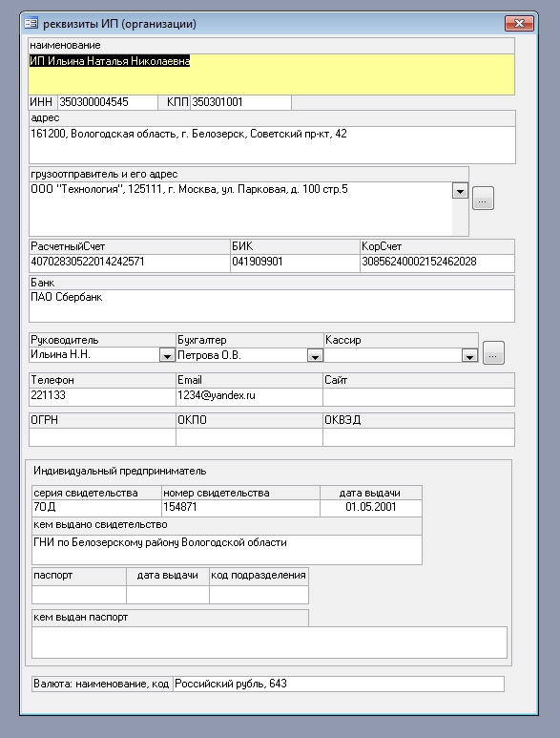
Task: Expand the Кассир dropdown arrow
Action: click(469, 355)
